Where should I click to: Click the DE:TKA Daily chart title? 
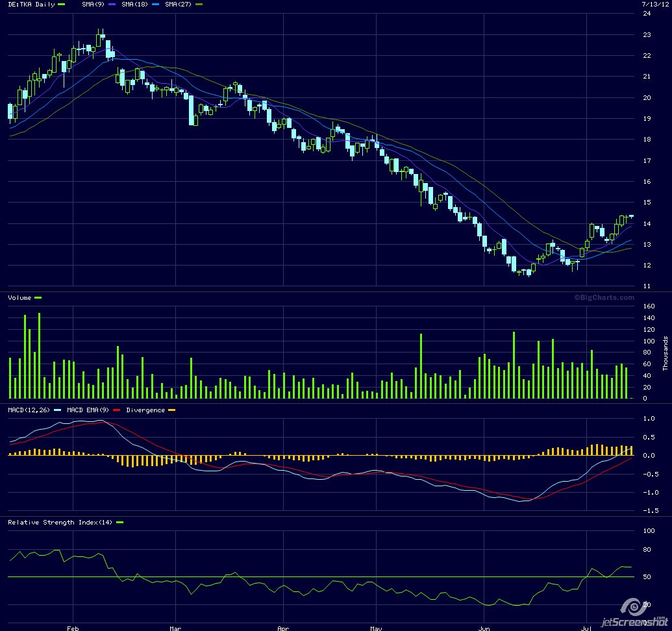(31, 5)
